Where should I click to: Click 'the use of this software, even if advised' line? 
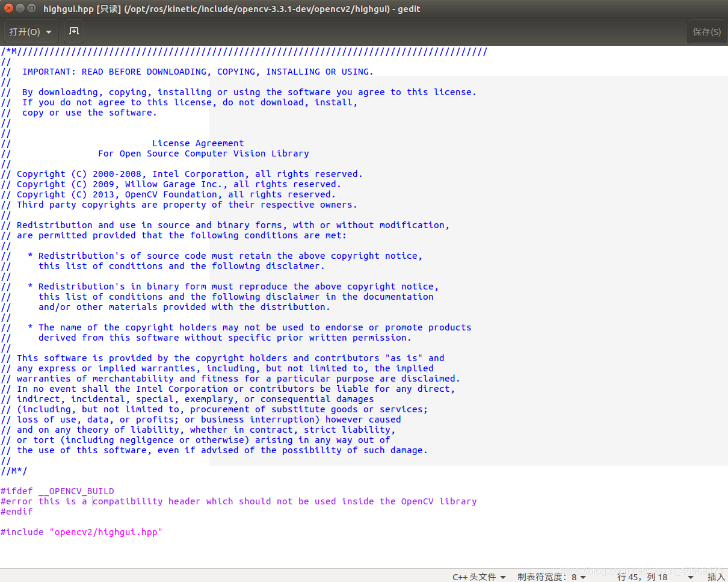point(214,450)
